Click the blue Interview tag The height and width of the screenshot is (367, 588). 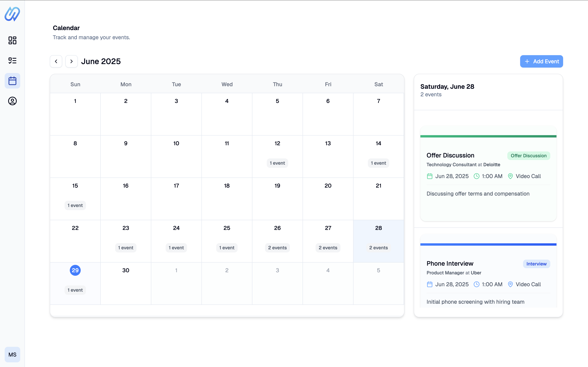pos(536,264)
